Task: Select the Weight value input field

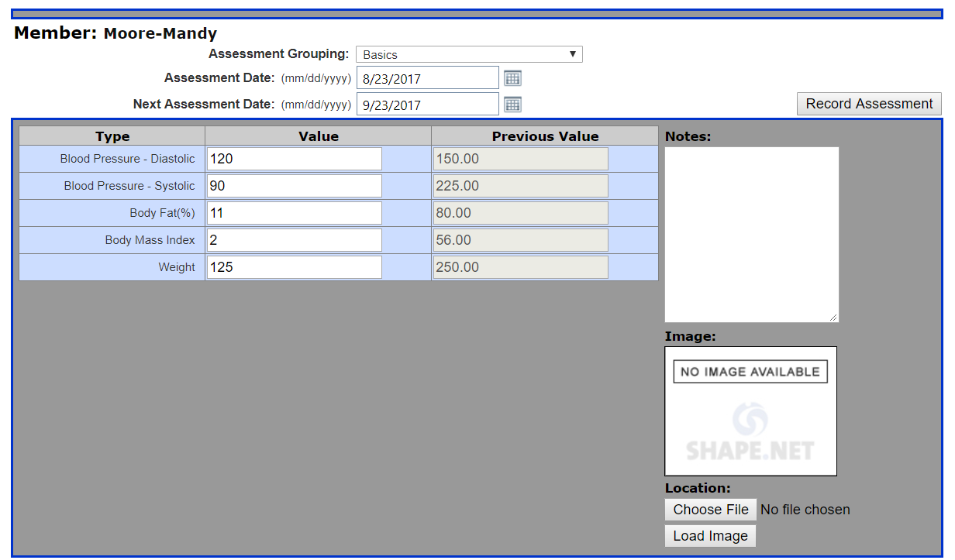Action: coord(294,266)
